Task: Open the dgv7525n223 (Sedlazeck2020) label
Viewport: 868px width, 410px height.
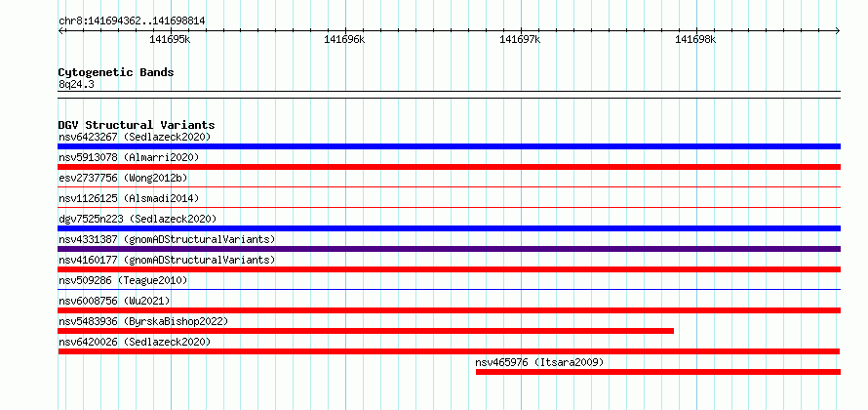Action: [138, 219]
